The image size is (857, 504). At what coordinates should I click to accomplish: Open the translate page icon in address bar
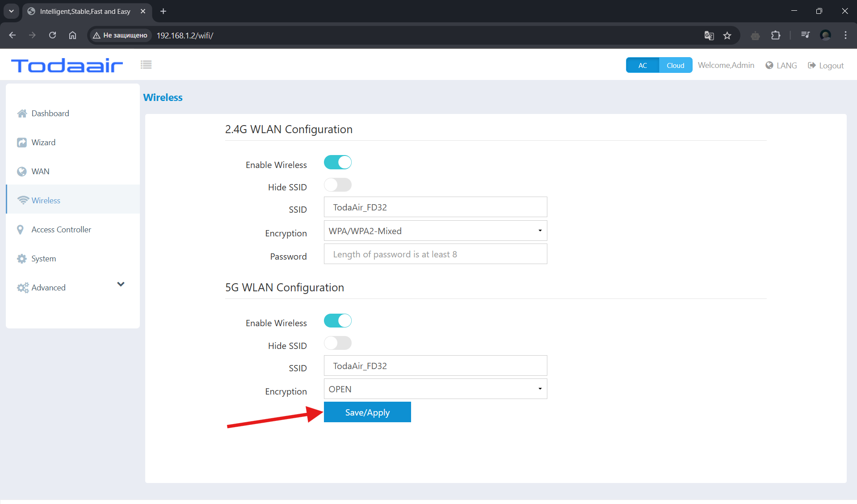tap(709, 36)
